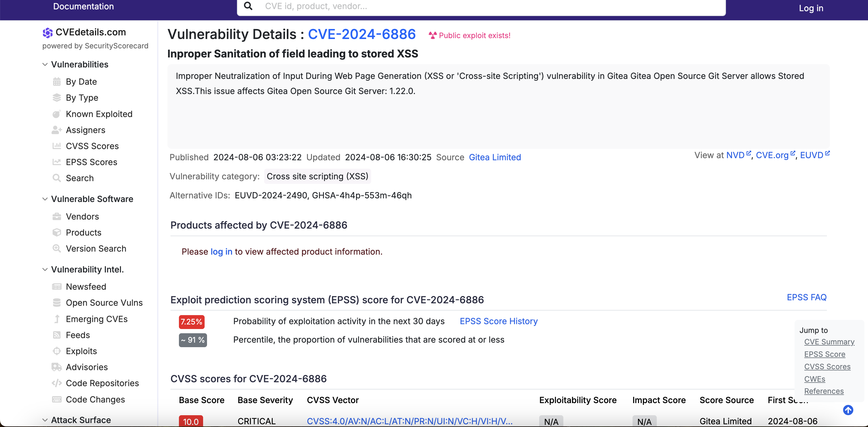
Task: Collapse the Vulnerabilities section chevron
Action: [45, 64]
